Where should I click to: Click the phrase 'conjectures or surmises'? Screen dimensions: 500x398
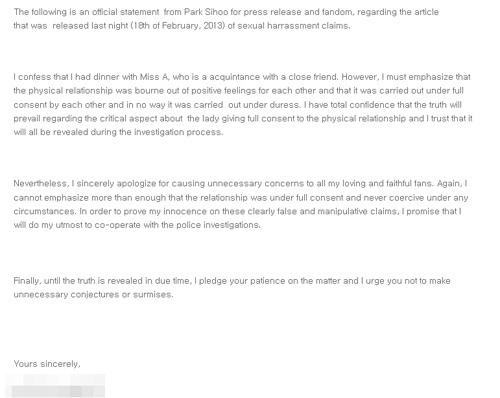click(x=122, y=295)
